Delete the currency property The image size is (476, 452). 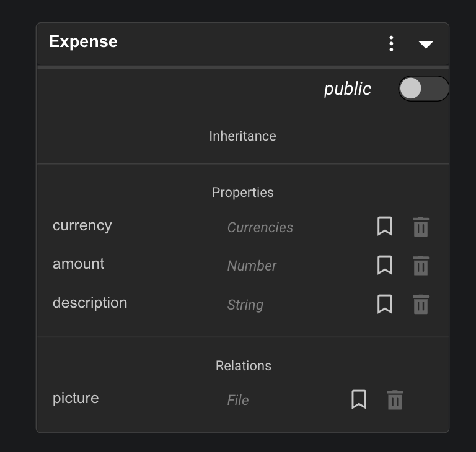point(421,227)
